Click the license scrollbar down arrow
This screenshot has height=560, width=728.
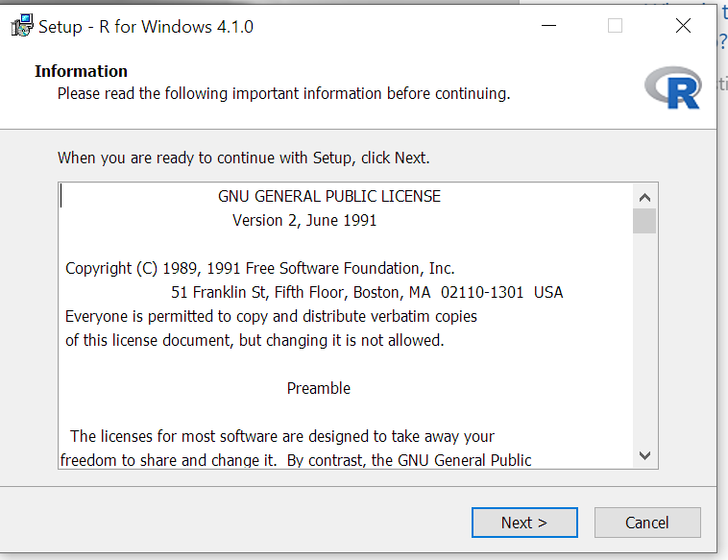click(644, 455)
